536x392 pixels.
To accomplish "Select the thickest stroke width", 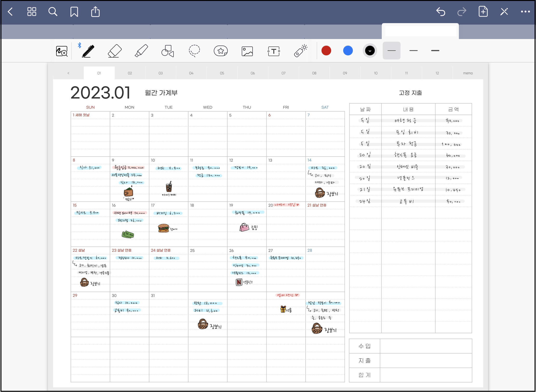I will click(x=435, y=51).
